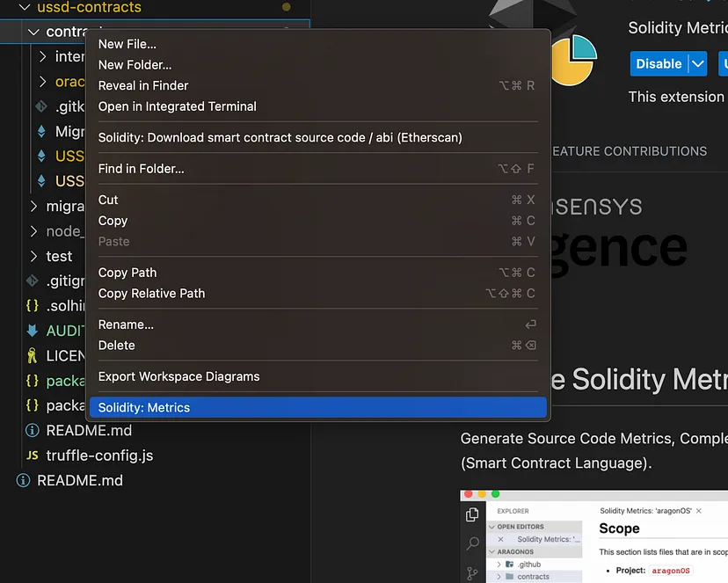The height and width of the screenshot is (583, 728).
Task: Select Cut from context menu
Action: (318, 200)
